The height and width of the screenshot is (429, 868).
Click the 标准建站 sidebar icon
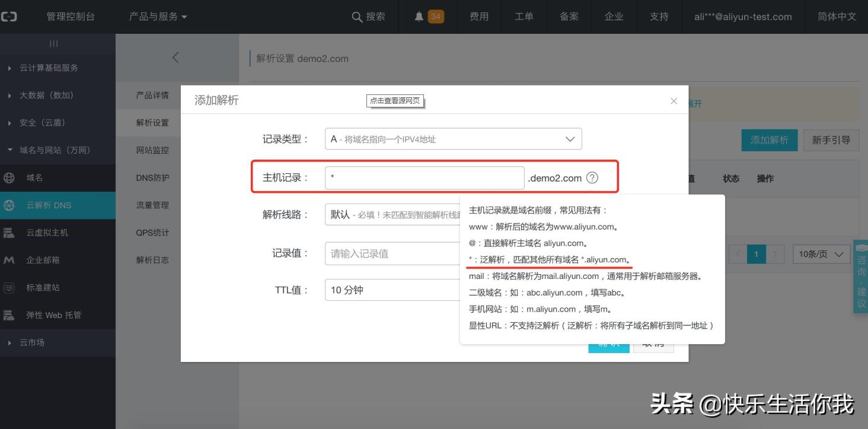tap(9, 287)
